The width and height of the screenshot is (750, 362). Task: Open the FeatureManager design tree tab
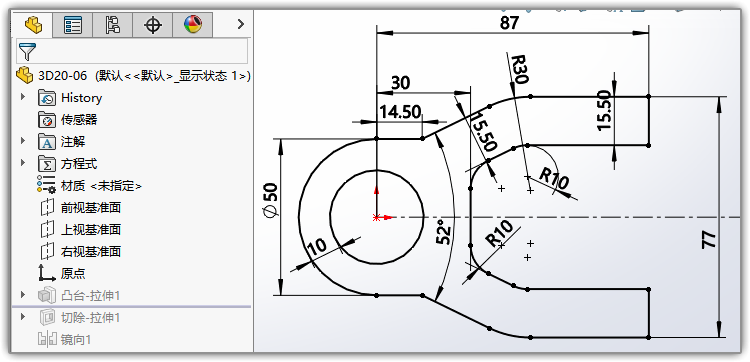tap(33, 24)
